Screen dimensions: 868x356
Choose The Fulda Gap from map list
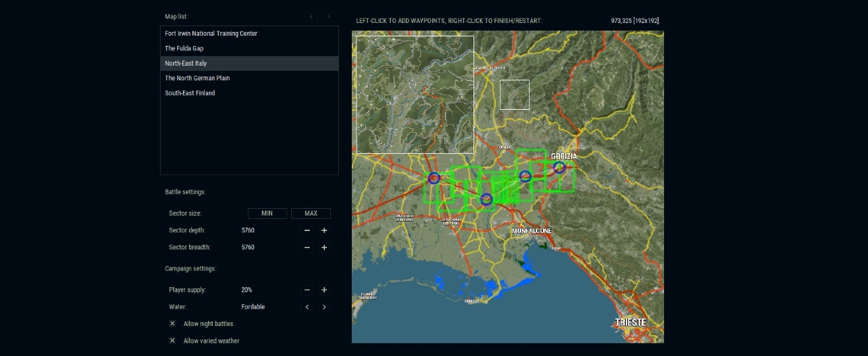coord(184,48)
